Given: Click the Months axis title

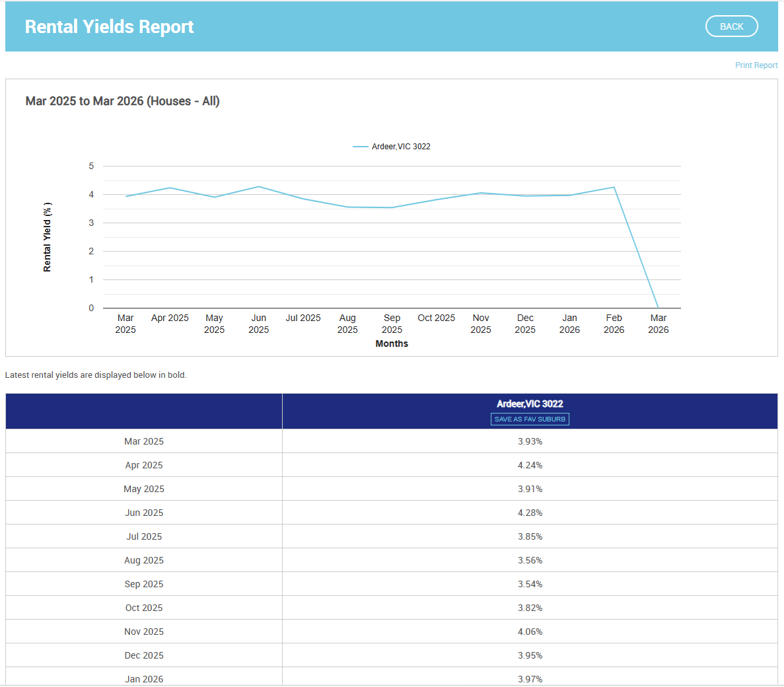Looking at the screenshot, I should 392,343.
